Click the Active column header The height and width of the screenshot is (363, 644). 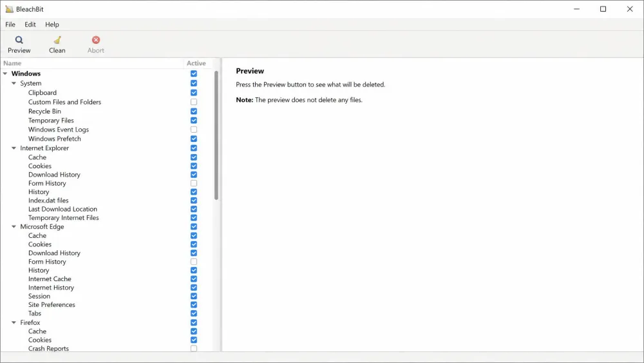[196, 63]
